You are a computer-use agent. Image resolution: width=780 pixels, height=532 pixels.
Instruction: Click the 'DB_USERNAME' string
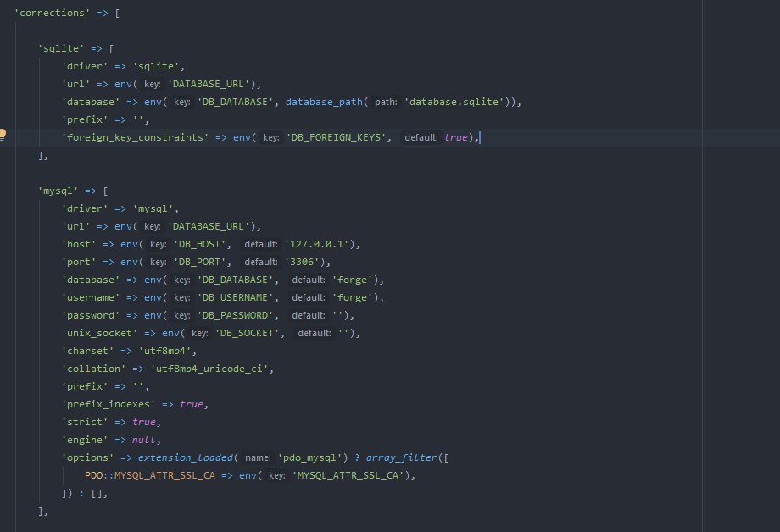coord(235,298)
